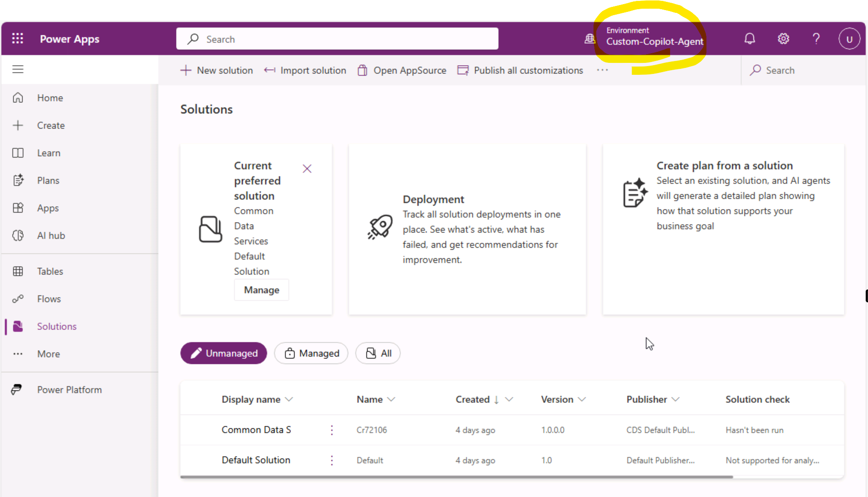
Task: Show All solutions filter
Action: pyautogui.click(x=378, y=353)
